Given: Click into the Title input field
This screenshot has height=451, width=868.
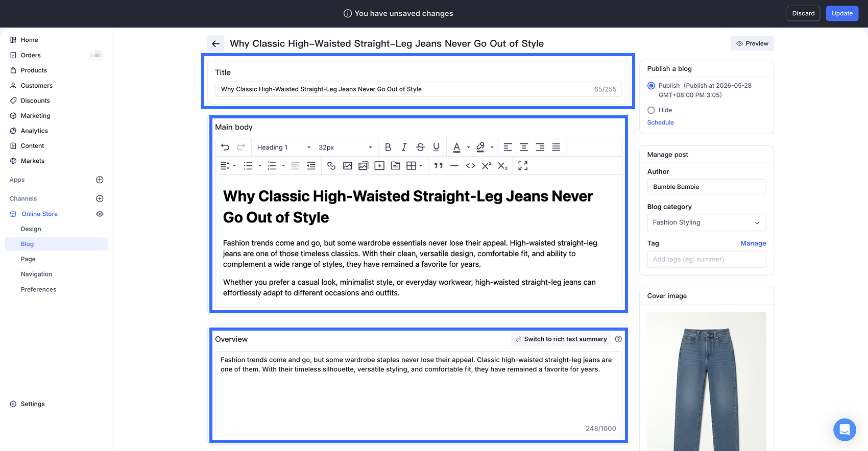Looking at the screenshot, I should coord(419,89).
